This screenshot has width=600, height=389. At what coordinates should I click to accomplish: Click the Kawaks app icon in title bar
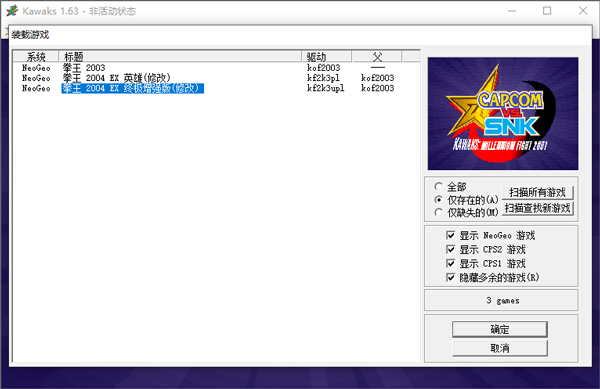[12, 10]
